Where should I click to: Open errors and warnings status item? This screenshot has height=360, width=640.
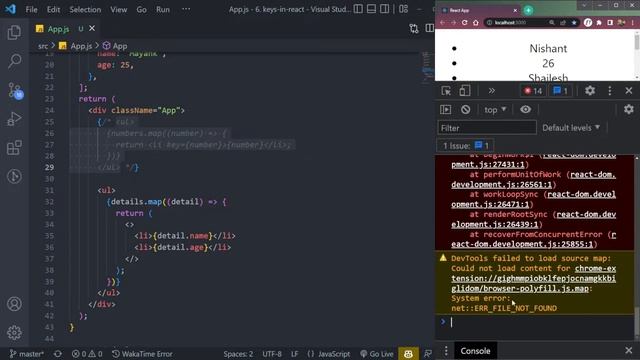coord(87,354)
